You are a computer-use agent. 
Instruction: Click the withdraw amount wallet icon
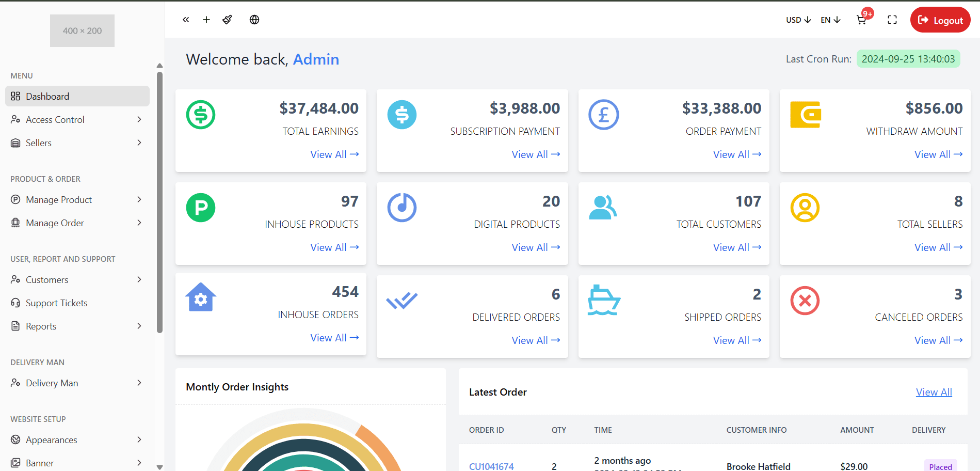pyautogui.click(x=805, y=115)
